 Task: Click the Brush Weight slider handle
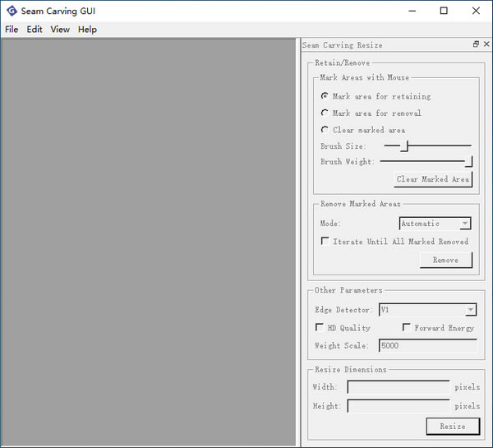(x=468, y=161)
